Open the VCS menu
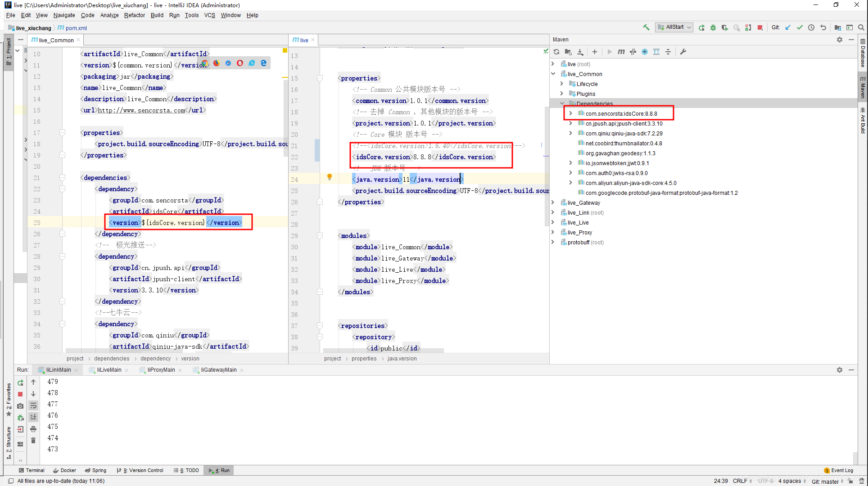 209,15
